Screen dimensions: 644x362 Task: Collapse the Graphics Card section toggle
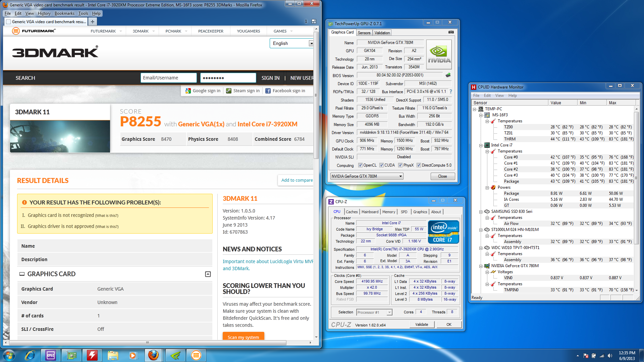[208, 274]
